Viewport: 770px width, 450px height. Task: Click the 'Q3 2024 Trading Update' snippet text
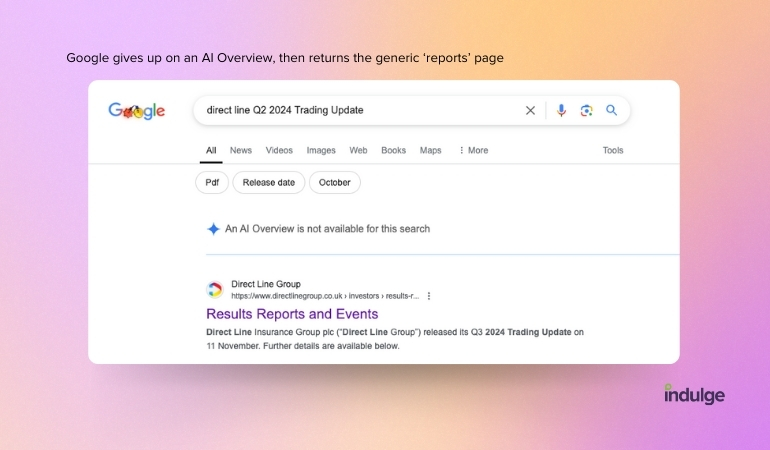point(521,332)
